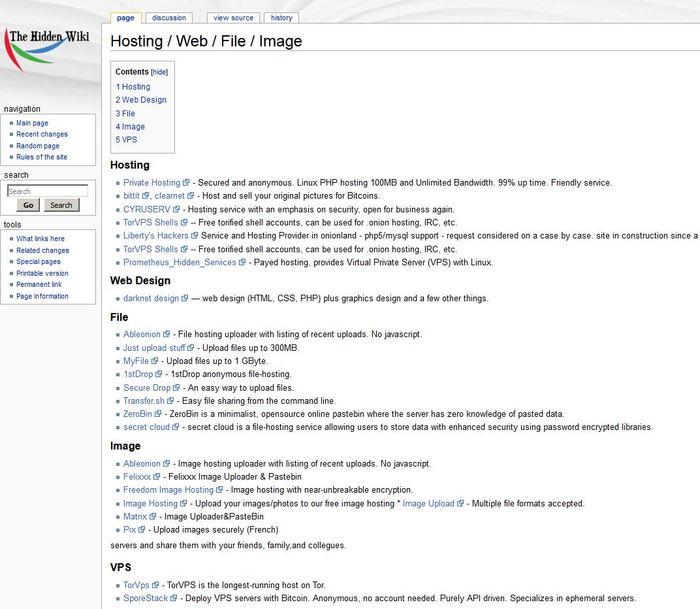700x609 pixels.
Task: Open the darknet design link
Action: pos(151,298)
